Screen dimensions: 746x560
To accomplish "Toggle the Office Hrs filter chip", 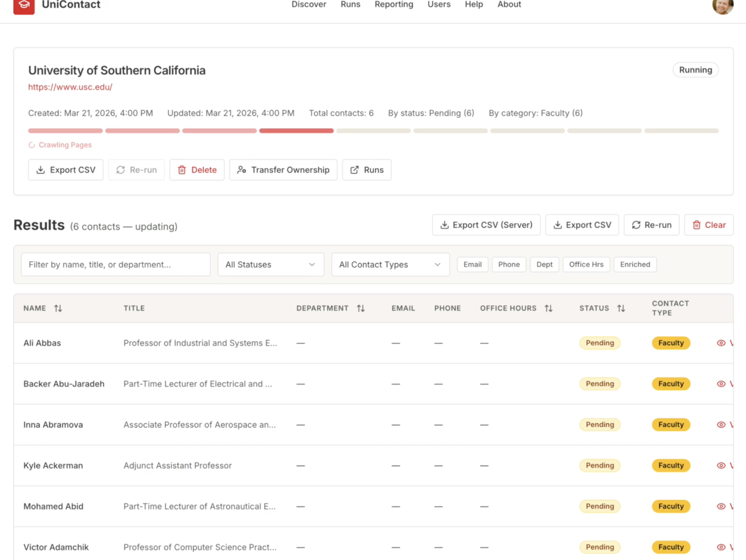I will tap(586, 264).
